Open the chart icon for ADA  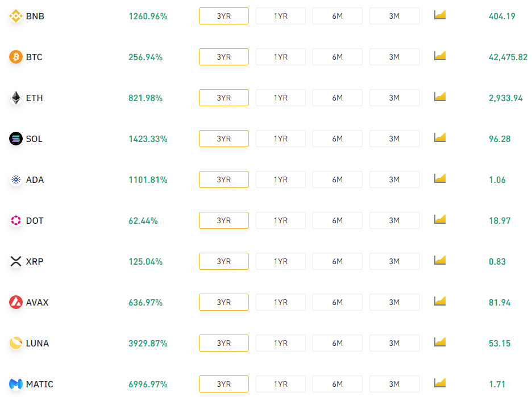440,179
